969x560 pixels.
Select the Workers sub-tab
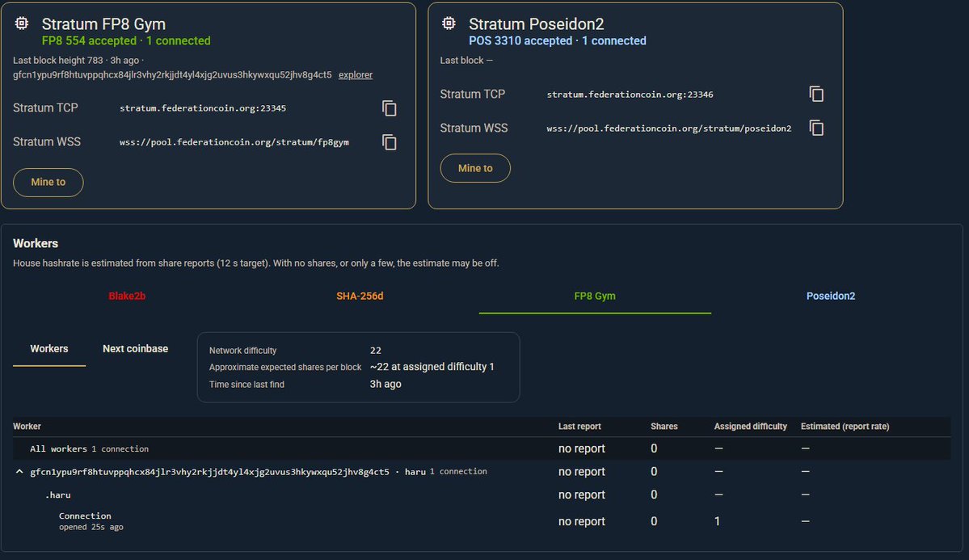pyautogui.click(x=49, y=348)
